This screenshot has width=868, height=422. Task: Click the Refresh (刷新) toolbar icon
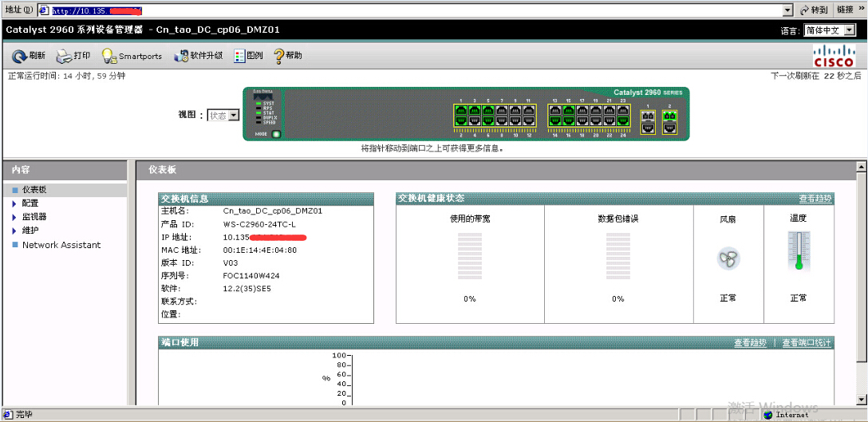coord(19,56)
